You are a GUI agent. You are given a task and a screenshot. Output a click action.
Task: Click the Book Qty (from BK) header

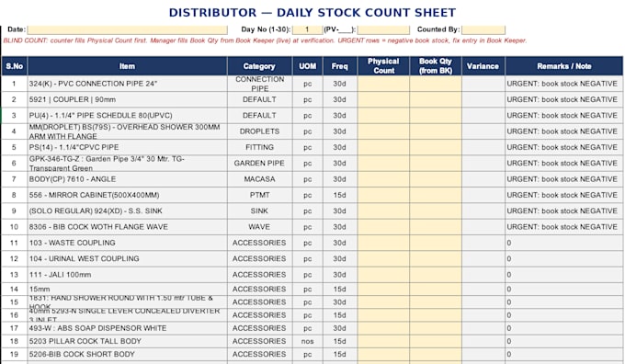pyautogui.click(x=436, y=66)
